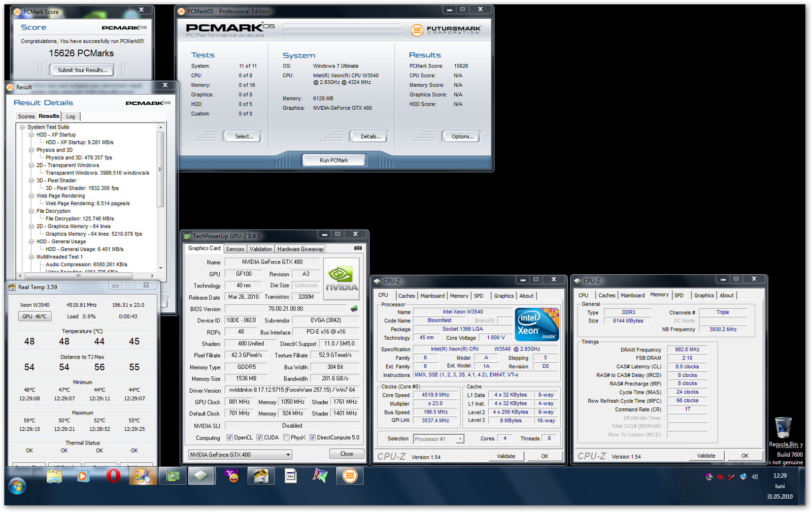This screenshot has width=812, height=512.
Task: Open the white document taskbar icon
Action: point(291,476)
